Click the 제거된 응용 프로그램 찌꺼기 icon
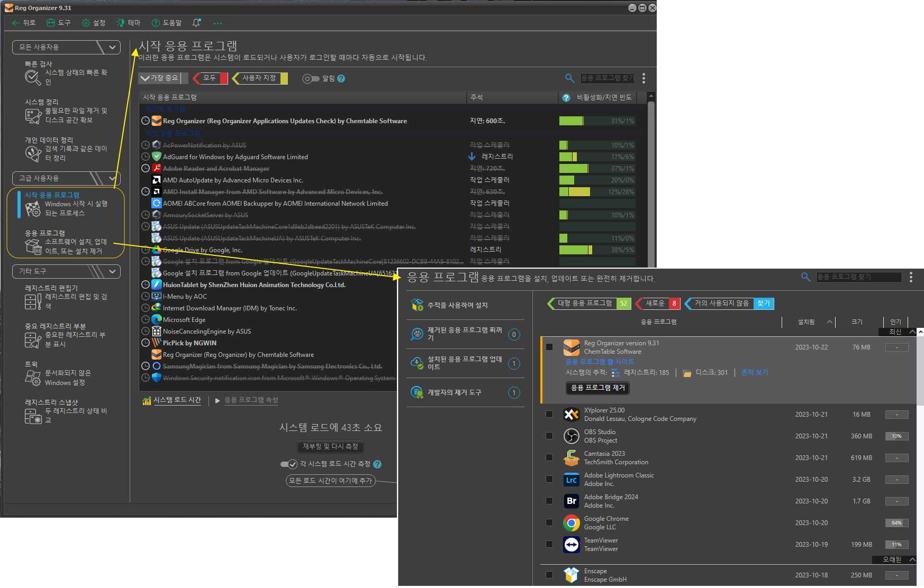 [x=417, y=334]
